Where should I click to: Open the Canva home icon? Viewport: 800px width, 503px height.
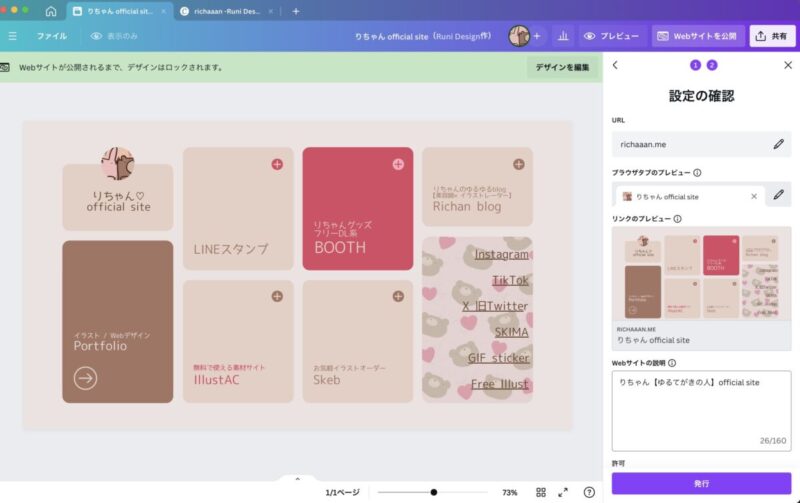coord(51,11)
